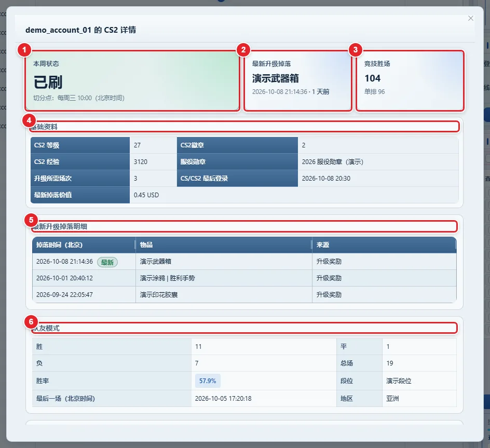Close the CS2 details dialog

point(471,19)
